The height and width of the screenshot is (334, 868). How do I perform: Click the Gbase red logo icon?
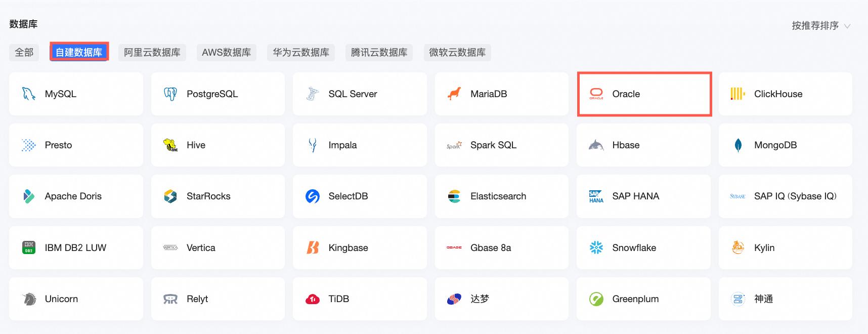[454, 247]
